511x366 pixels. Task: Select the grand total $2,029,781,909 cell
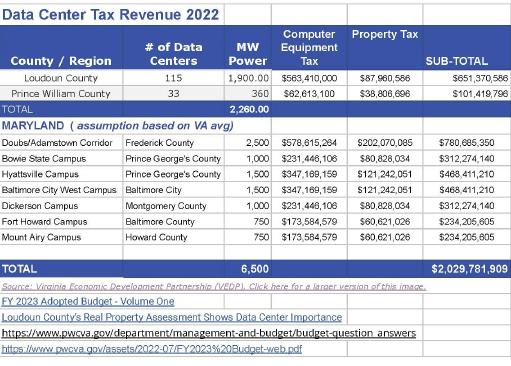(467, 269)
